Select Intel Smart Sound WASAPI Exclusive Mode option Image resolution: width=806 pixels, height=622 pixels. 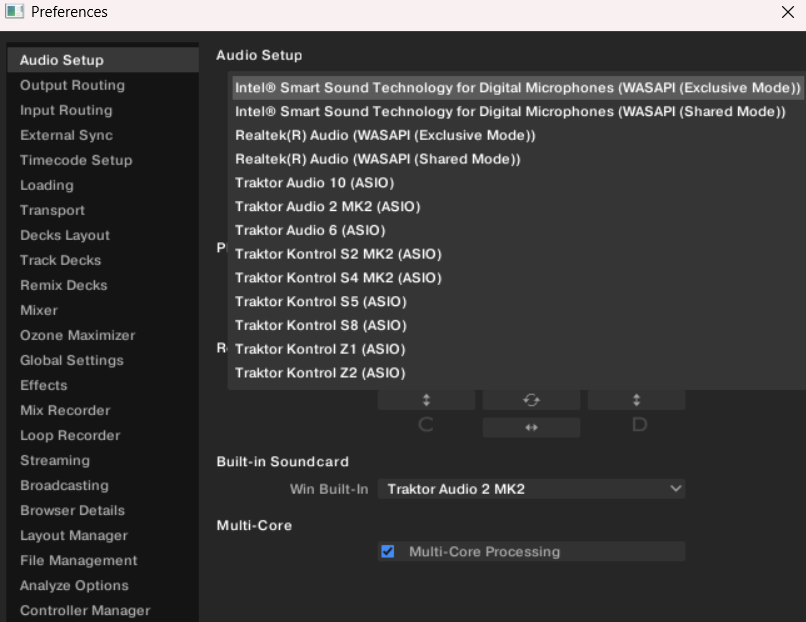coord(517,87)
